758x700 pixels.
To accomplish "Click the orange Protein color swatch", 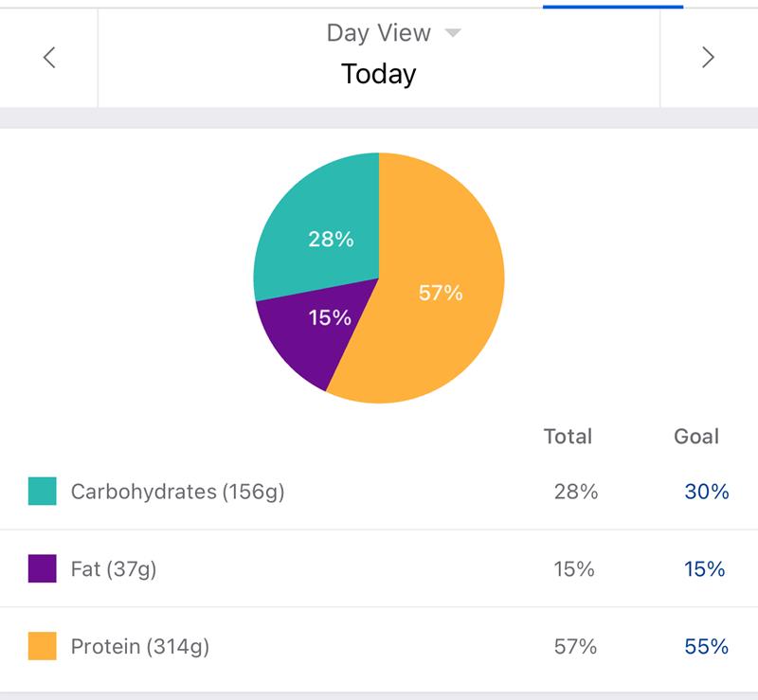I will coord(43,647).
